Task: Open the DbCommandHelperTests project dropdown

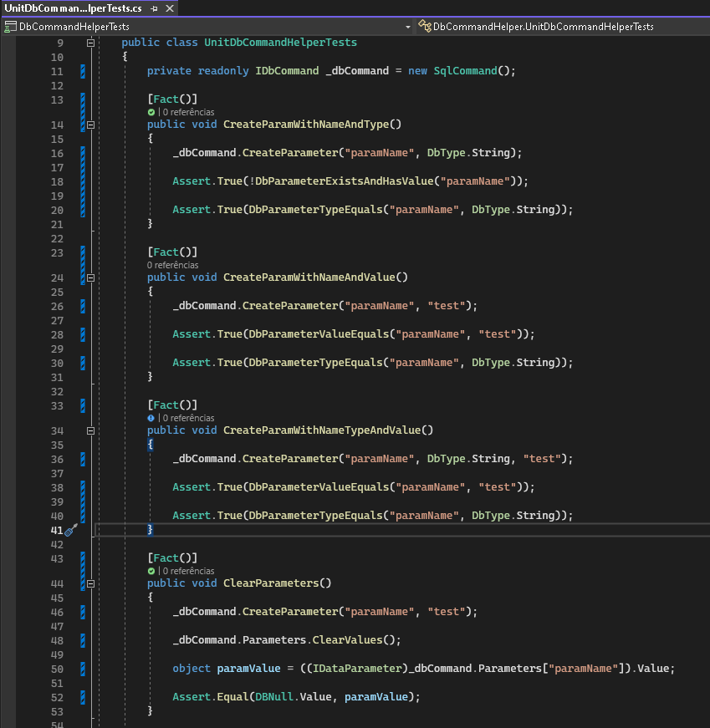Action: coord(407,27)
